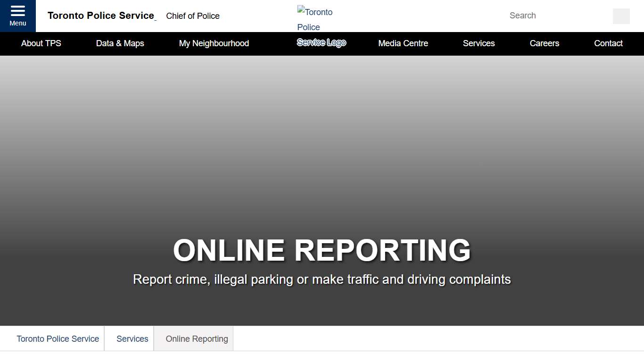The image size is (644, 362).
Task: Click the ONLINE REPORTING page heading
Action: coord(322,251)
